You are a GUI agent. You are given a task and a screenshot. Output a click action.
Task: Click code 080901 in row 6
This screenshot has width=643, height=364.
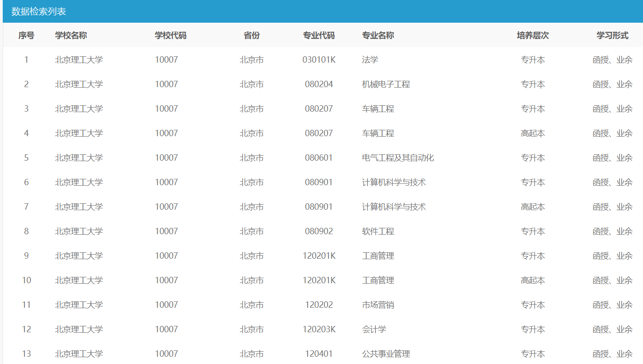point(319,182)
